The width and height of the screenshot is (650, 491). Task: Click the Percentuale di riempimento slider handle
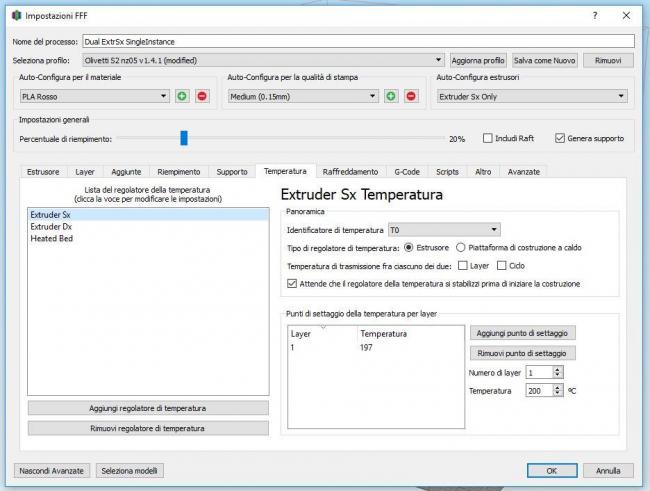(184, 138)
